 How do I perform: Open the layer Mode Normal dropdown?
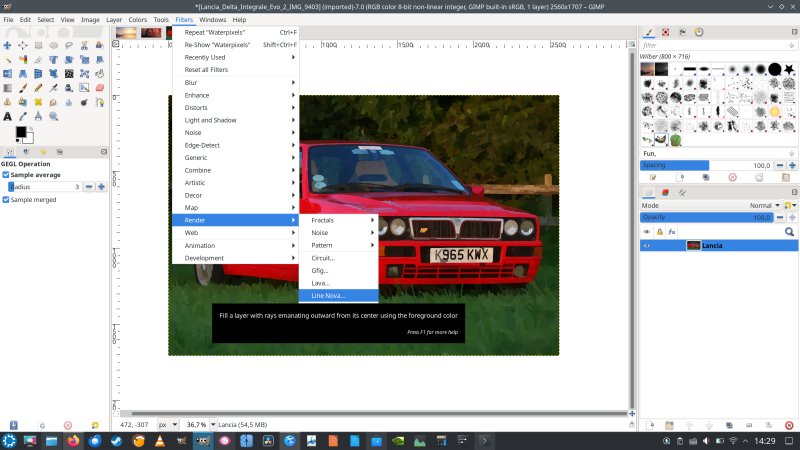click(762, 205)
